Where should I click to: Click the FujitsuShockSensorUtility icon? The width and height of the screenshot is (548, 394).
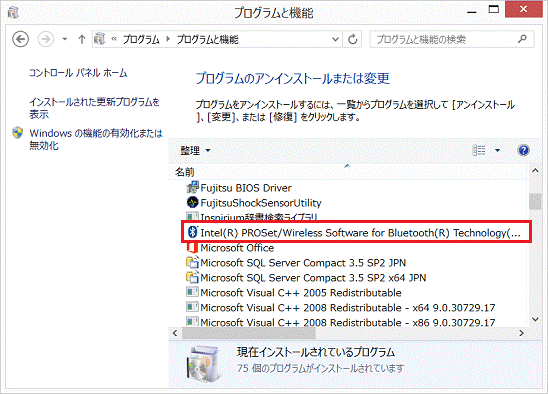pos(192,202)
